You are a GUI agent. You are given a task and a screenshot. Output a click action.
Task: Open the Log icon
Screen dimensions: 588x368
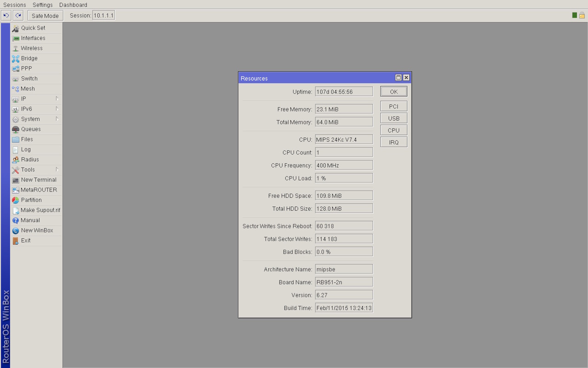click(16, 149)
